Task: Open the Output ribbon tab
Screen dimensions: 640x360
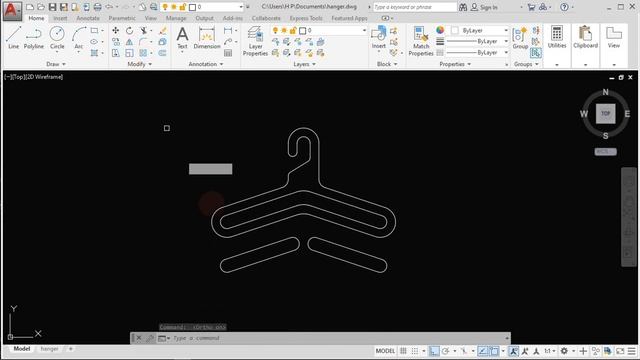Action: pyautogui.click(x=204, y=18)
